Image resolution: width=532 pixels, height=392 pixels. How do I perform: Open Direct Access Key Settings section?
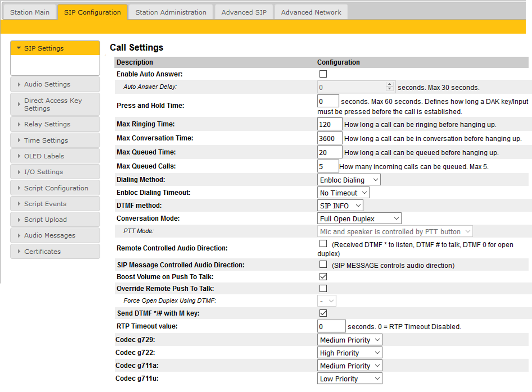click(53, 104)
